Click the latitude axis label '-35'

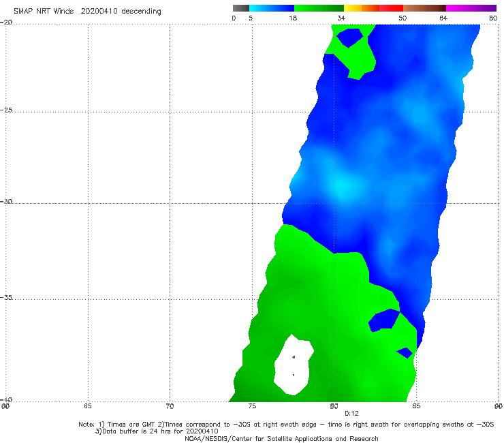(6, 297)
